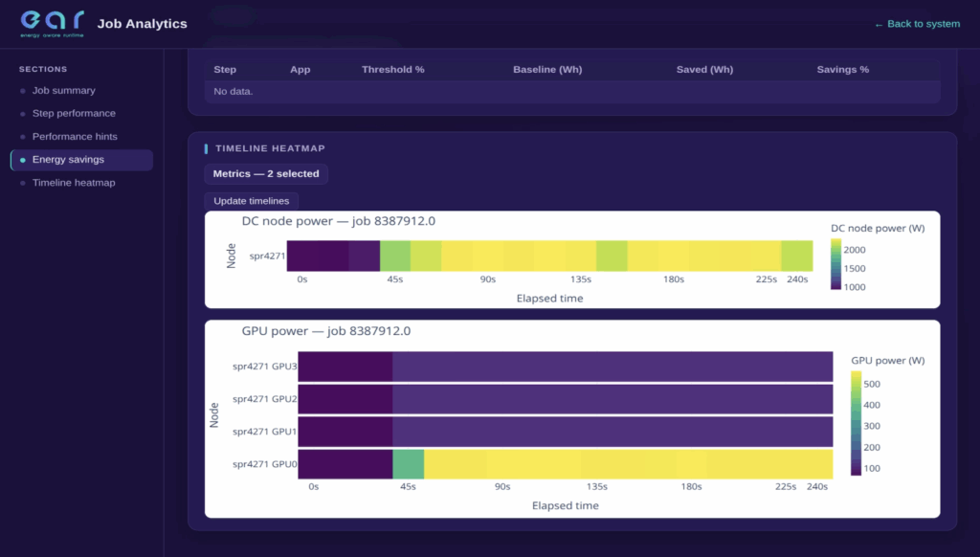Viewport: 980px width, 557px height.
Task: Expand the Metrics — 2 selected dropdown
Action: [x=266, y=174]
